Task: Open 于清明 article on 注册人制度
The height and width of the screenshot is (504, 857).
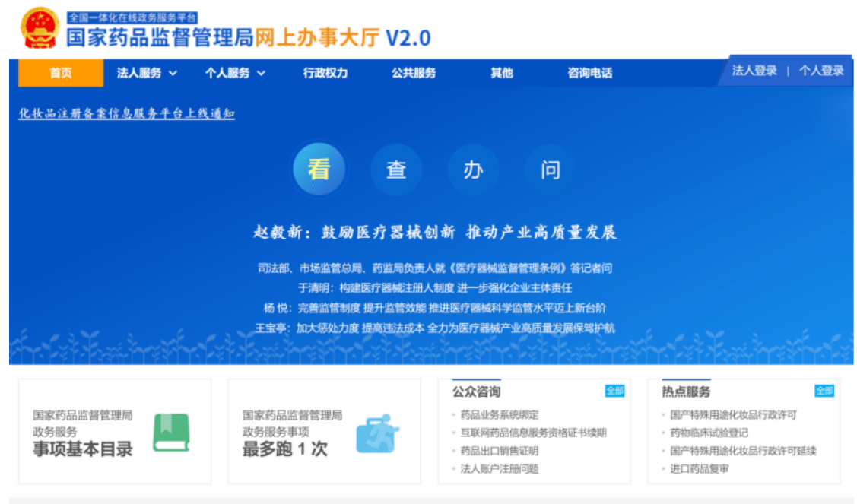Action: point(435,287)
